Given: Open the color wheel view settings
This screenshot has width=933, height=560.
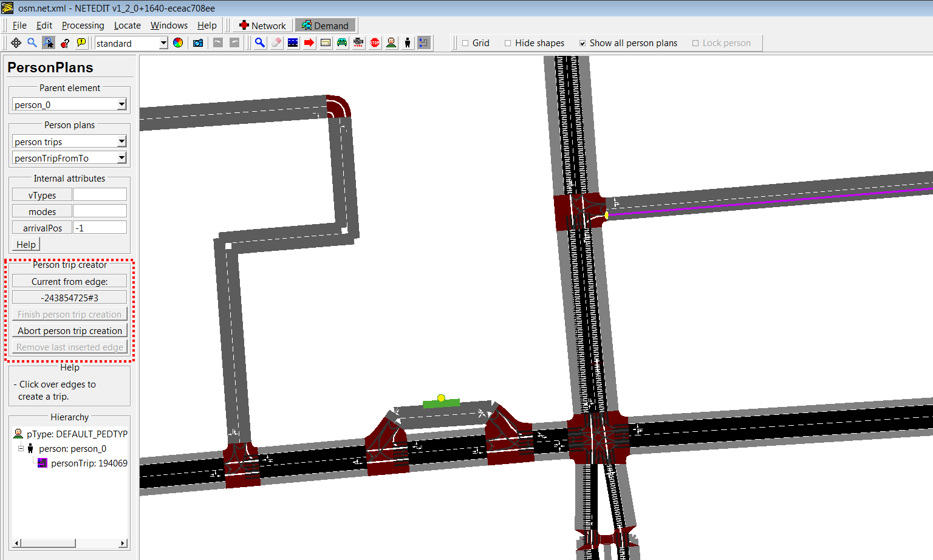Looking at the screenshot, I should pos(178,43).
